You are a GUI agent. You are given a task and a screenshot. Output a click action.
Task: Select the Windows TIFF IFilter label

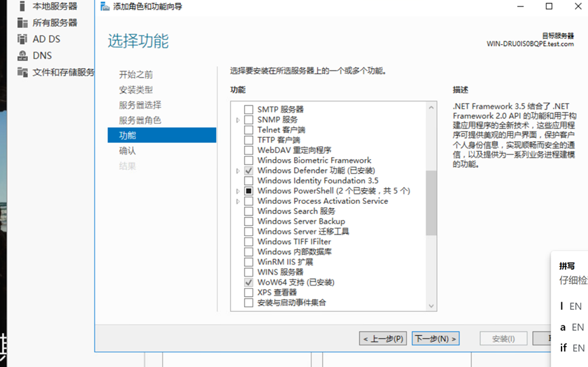point(294,241)
